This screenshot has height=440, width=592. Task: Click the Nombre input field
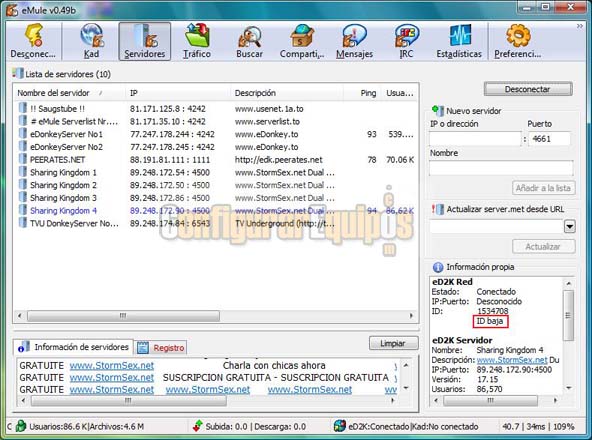pyautogui.click(x=501, y=167)
